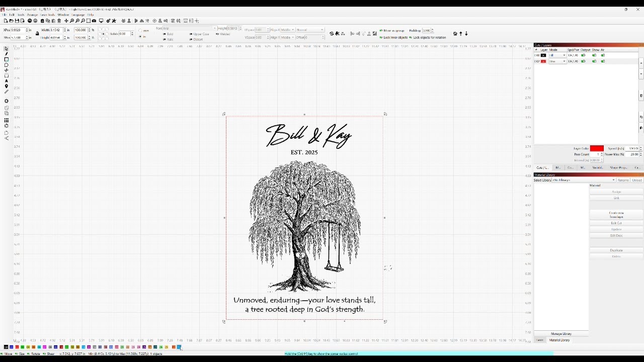Open the Arrange menu
The height and width of the screenshot is (362, 644).
[32, 15]
